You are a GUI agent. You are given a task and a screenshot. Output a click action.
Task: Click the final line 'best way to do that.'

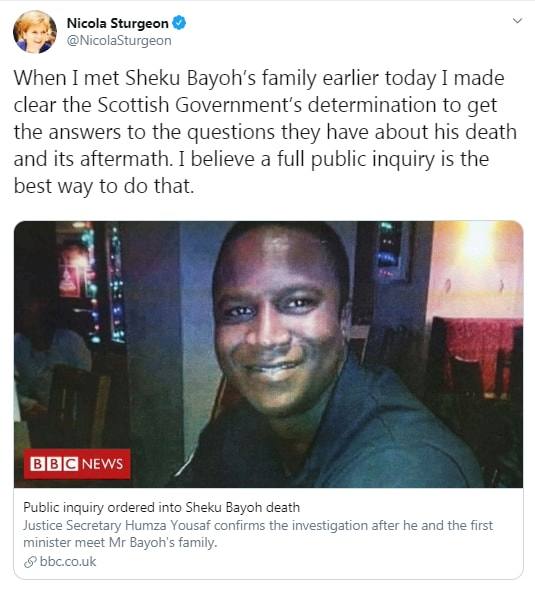click(104, 186)
